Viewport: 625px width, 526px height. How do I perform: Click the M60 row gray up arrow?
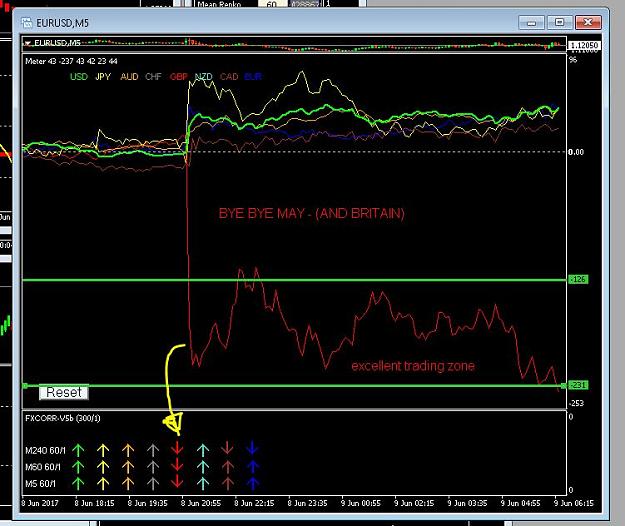[153, 467]
